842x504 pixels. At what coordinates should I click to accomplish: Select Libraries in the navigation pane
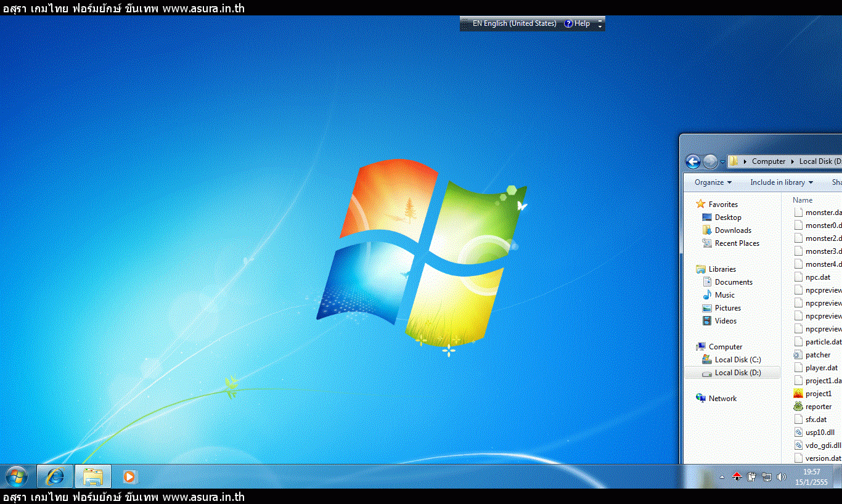(x=722, y=269)
